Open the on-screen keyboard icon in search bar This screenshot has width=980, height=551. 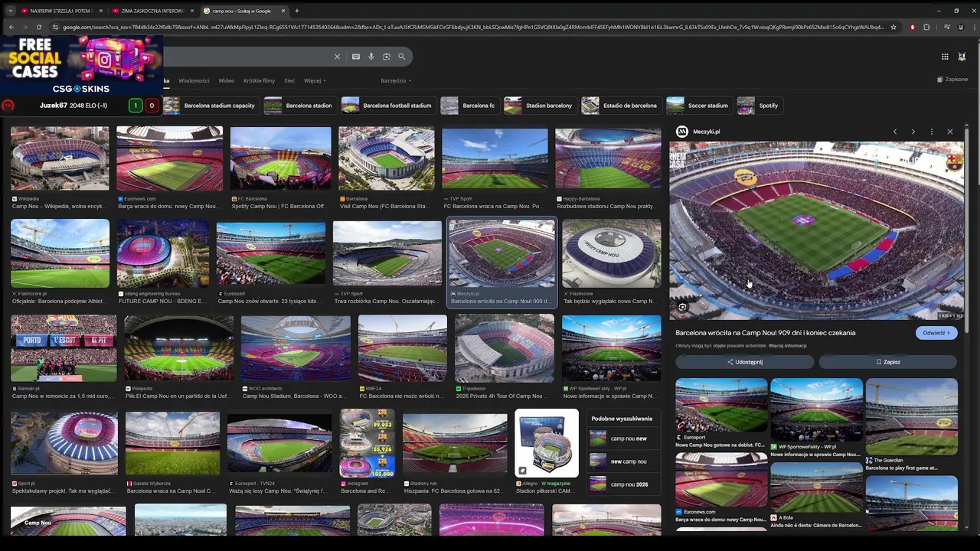tap(356, 57)
